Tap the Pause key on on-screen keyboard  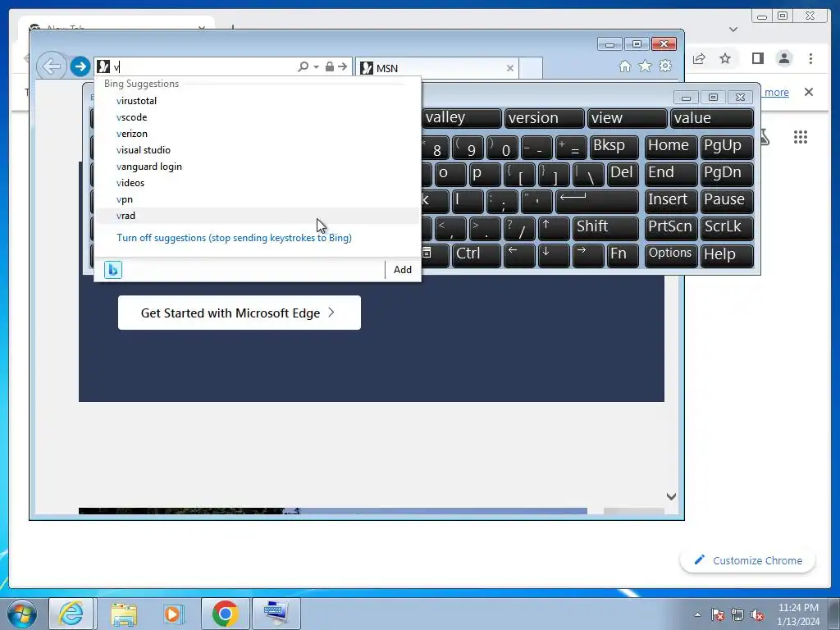(x=727, y=201)
